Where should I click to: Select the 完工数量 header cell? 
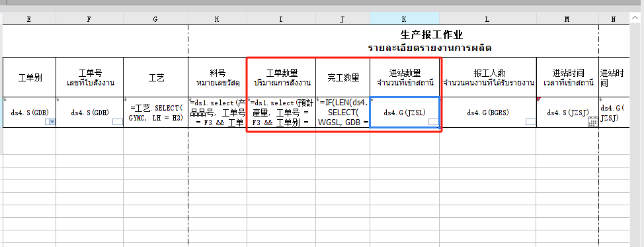point(343,77)
